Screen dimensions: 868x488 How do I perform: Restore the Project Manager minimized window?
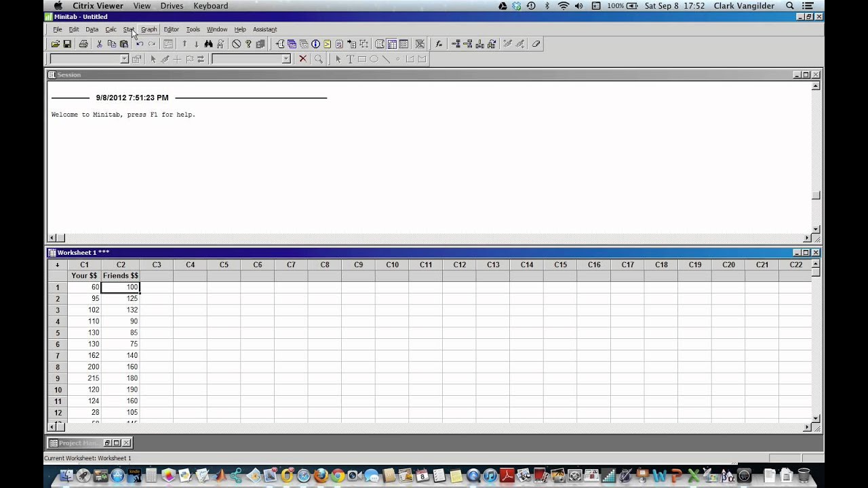click(x=116, y=443)
